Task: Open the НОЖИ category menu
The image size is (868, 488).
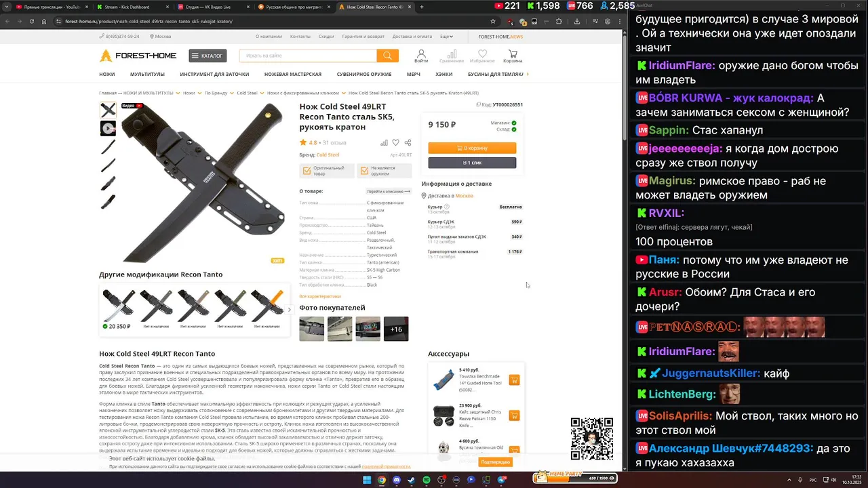Action: pos(107,75)
